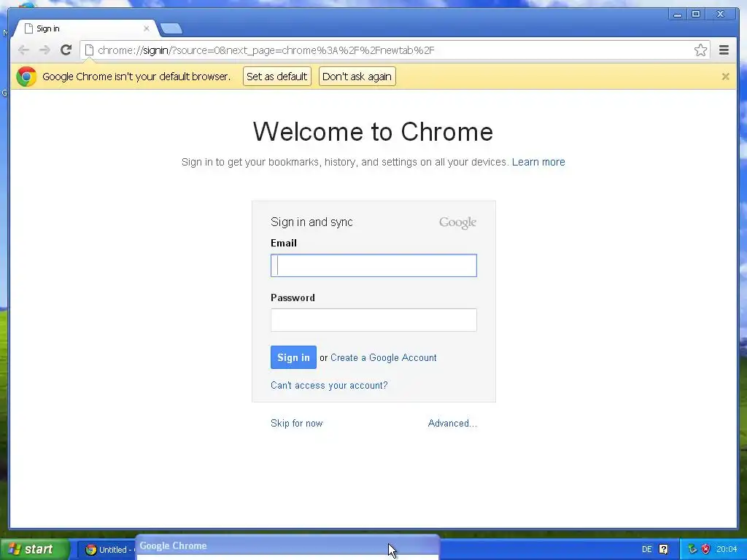Select the Sign in tab

(86, 28)
